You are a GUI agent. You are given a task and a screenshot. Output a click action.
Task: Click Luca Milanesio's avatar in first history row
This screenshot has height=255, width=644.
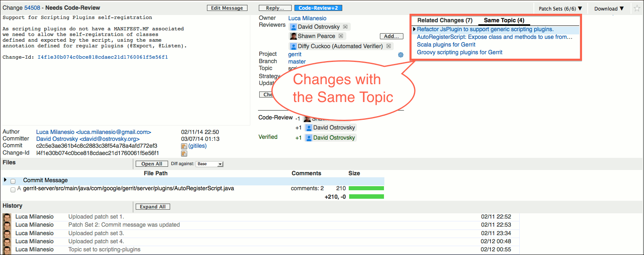click(x=7, y=217)
